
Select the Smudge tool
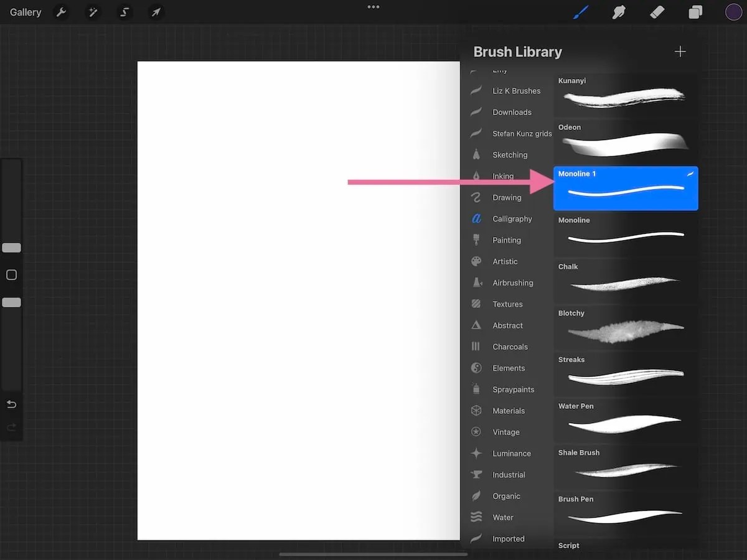point(618,12)
